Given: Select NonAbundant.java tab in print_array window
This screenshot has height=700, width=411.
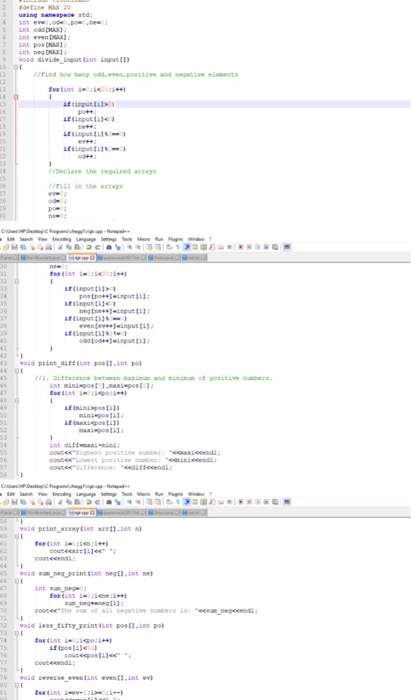Looking at the screenshot, I should 43,512.
